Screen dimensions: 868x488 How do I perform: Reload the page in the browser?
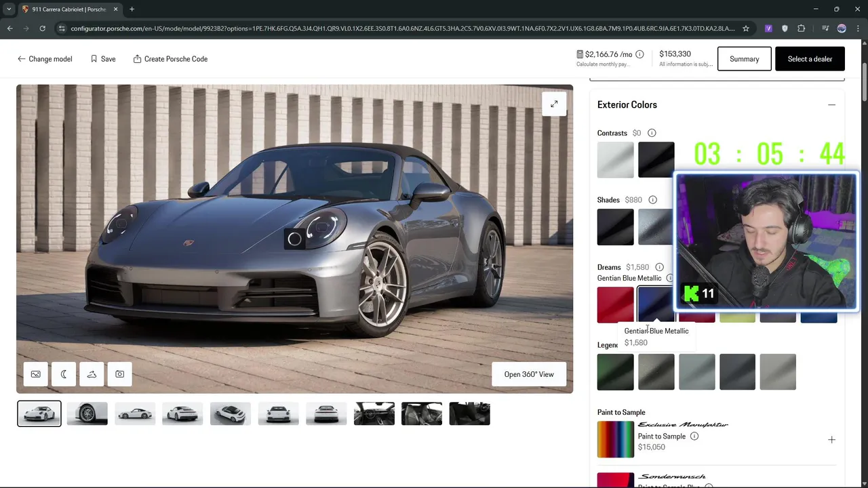tap(42, 28)
